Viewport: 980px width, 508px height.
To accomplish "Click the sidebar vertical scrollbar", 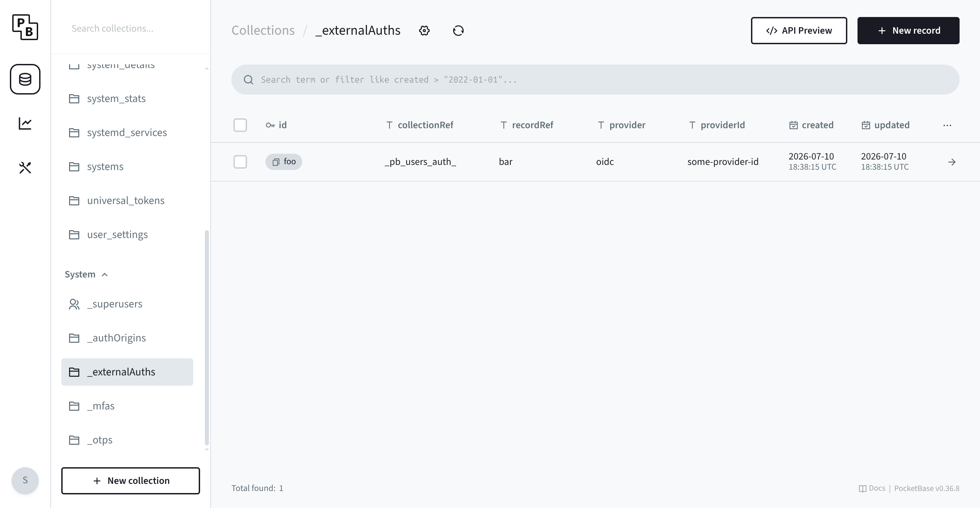I will [x=207, y=337].
